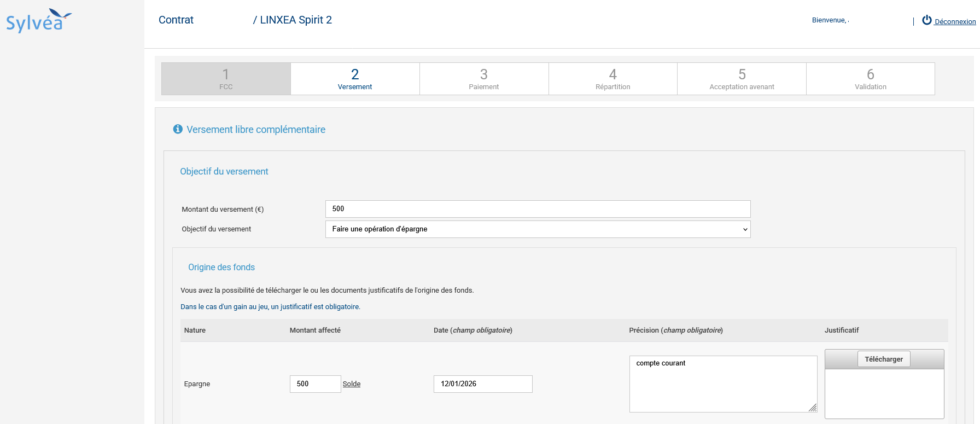Click the Sylvéa logo
The width and height of the screenshot is (980, 424).
(x=38, y=21)
